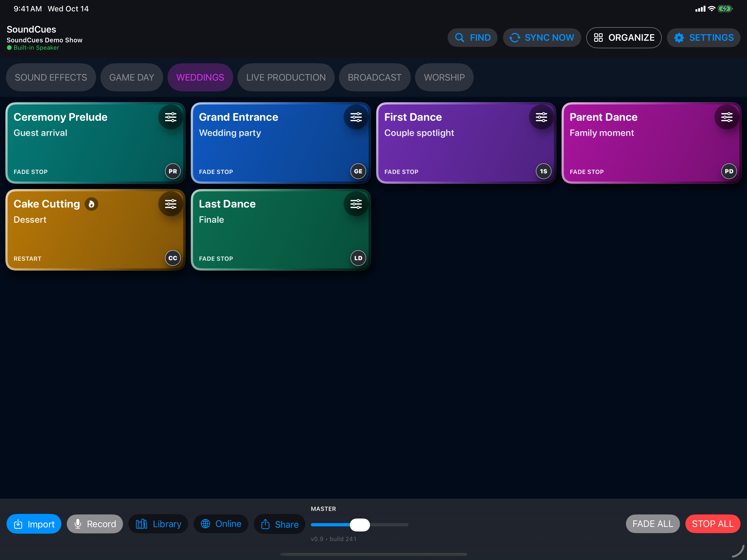Trigger the Last Dance cue card
The image size is (747, 560).
point(281,230)
